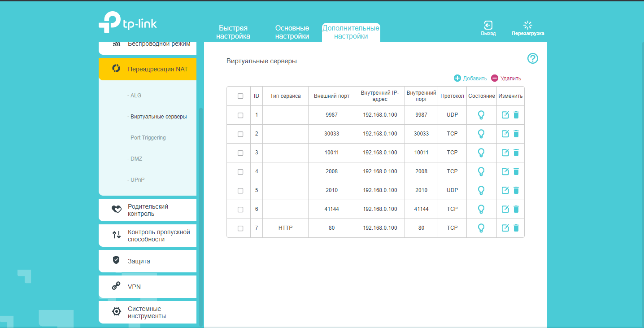Toggle status bulb for port 10011 rule

click(x=481, y=153)
